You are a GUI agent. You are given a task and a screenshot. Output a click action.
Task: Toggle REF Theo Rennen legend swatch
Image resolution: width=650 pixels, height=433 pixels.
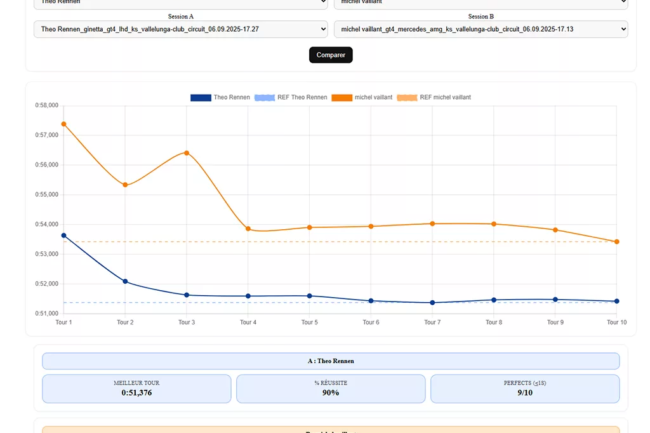point(264,97)
